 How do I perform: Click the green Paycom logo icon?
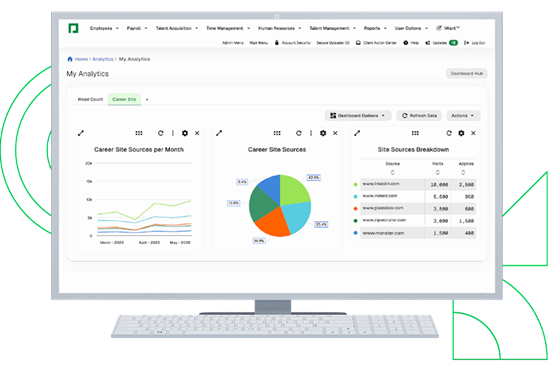tap(73, 28)
